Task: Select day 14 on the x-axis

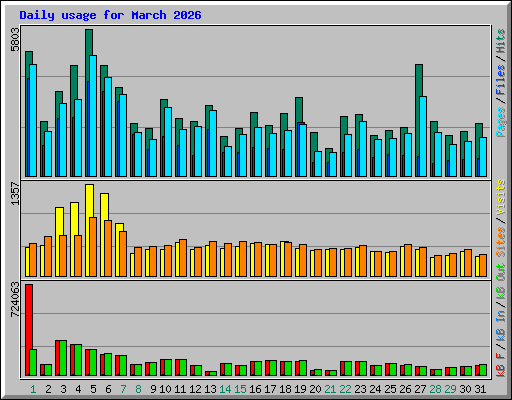Action: coord(225,389)
